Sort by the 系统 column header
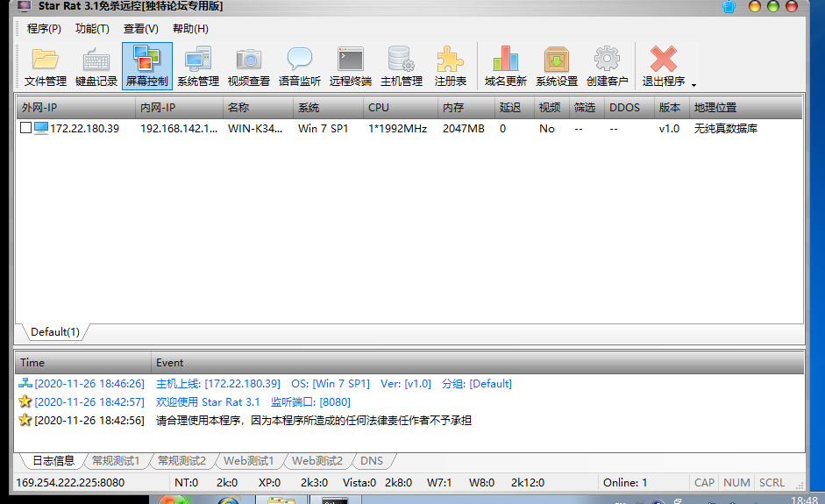Viewport: 825px width, 504px height. (328, 108)
